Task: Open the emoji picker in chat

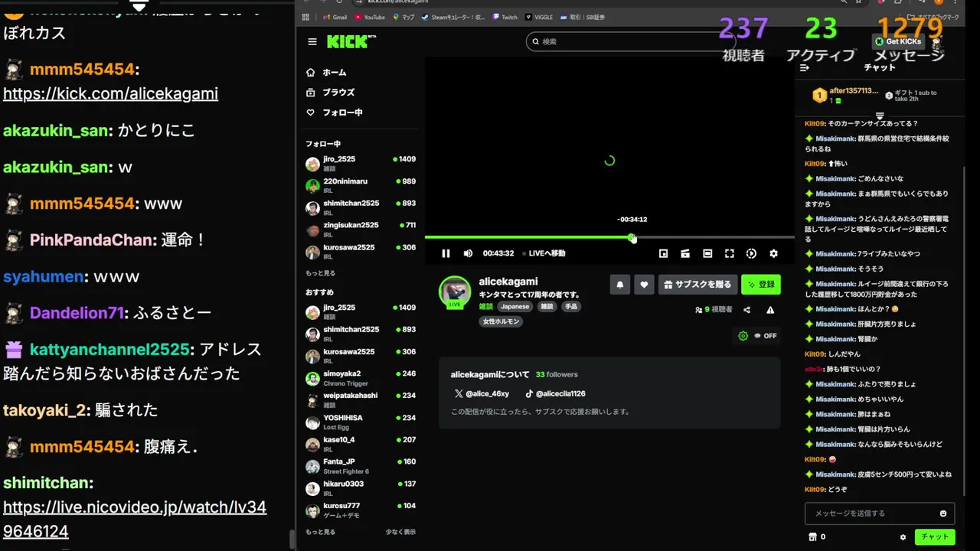Action: (943, 514)
